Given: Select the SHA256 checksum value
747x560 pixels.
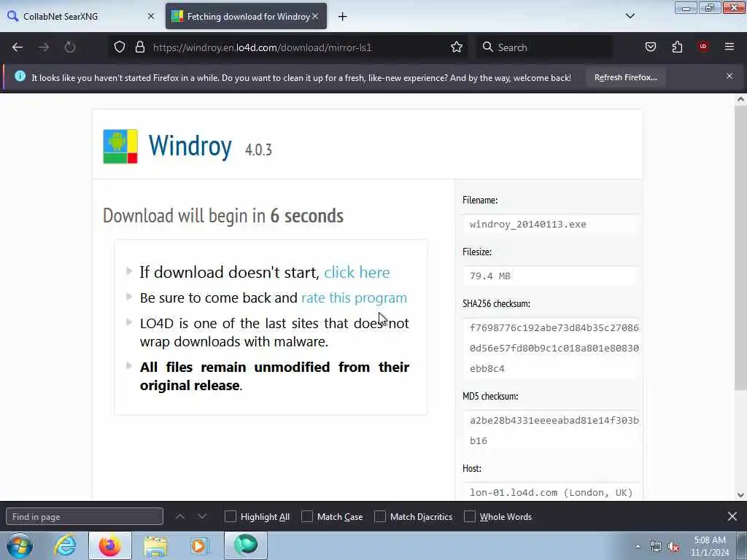Looking at the screenshot, I should [554, 348].
